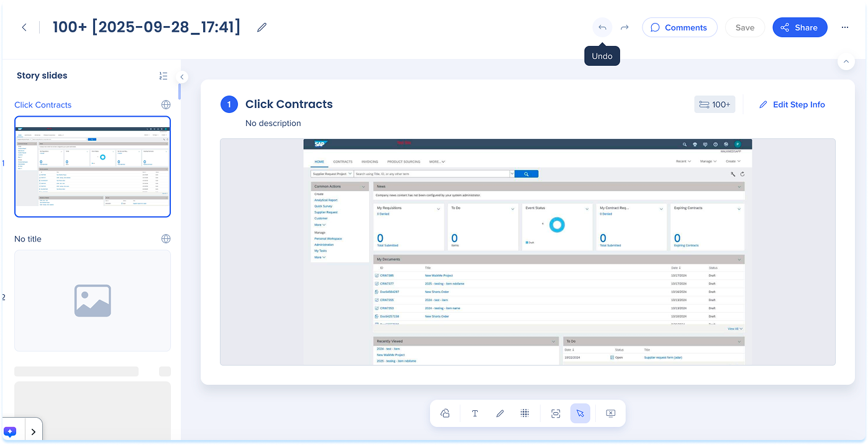The width and height of the screenshot is (868, 445).
Task: Open the Comments panel
Action: [x=679, y=27]
